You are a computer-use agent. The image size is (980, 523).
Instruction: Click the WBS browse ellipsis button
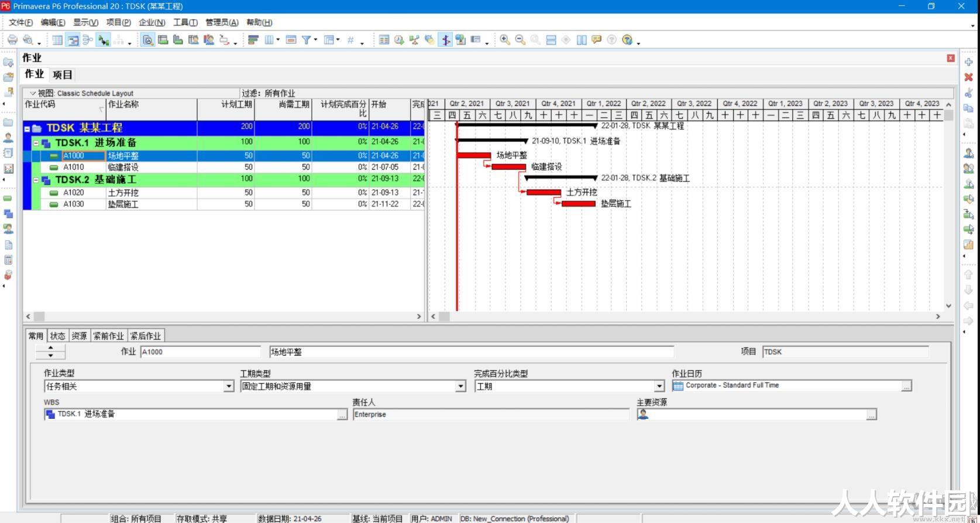tap(342, 415)
